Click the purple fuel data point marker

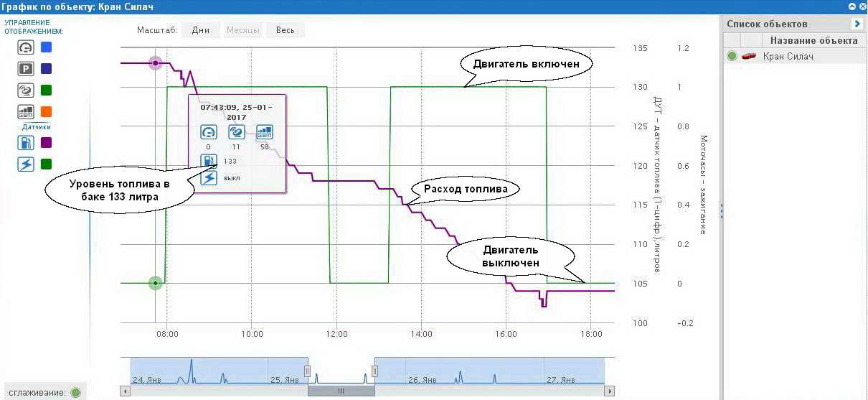(155, 63)
